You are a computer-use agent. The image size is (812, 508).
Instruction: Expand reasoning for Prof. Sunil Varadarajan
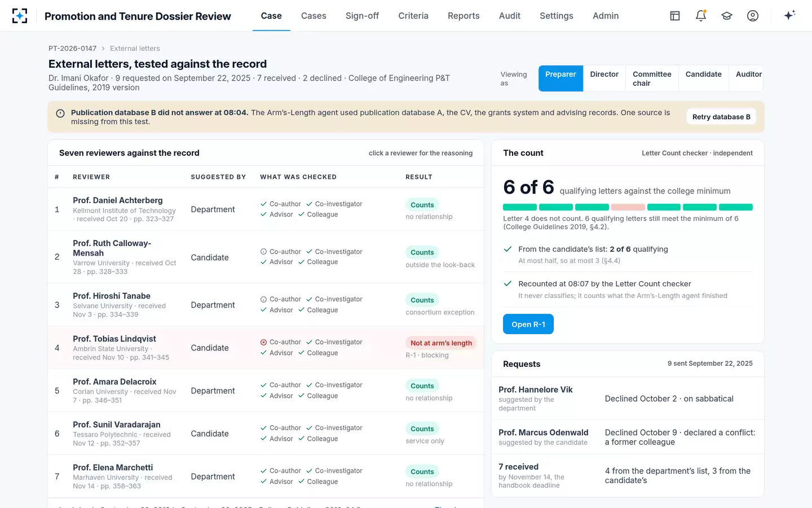pyautogui.click(x=266, y=433)
